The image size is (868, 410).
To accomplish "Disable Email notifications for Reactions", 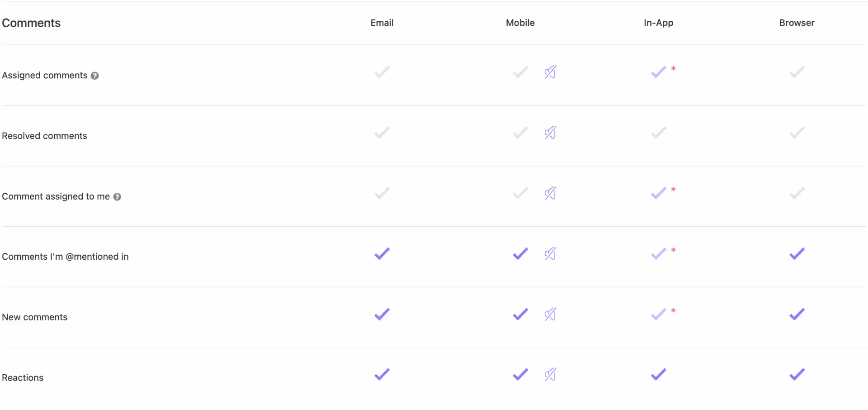I will pos(382,374).
